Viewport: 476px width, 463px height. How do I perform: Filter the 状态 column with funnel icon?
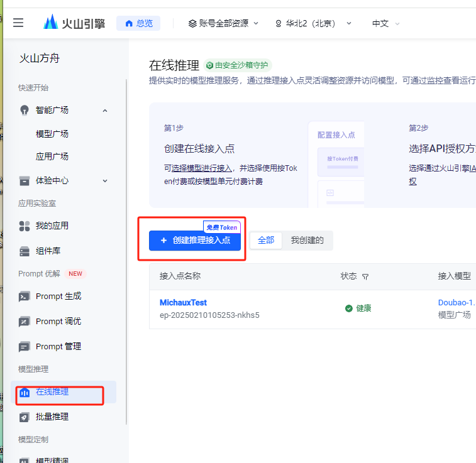click(x=365, y=276)
